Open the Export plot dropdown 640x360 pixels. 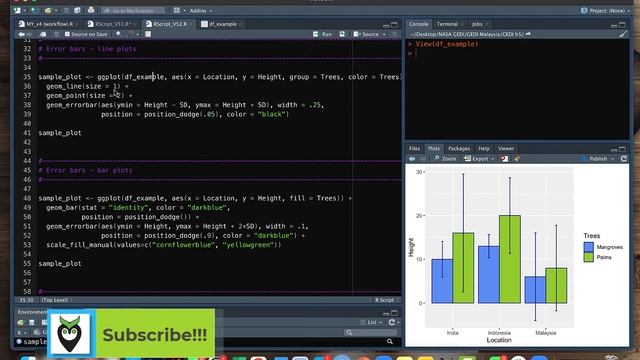pos(479,159)
